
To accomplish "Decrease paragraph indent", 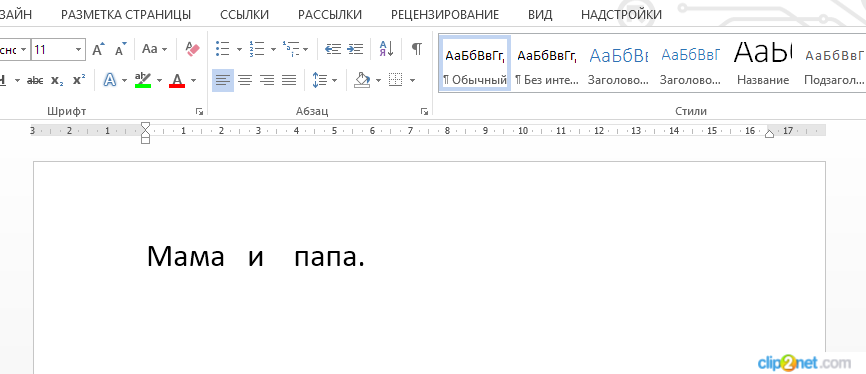I will coord(333,49).
